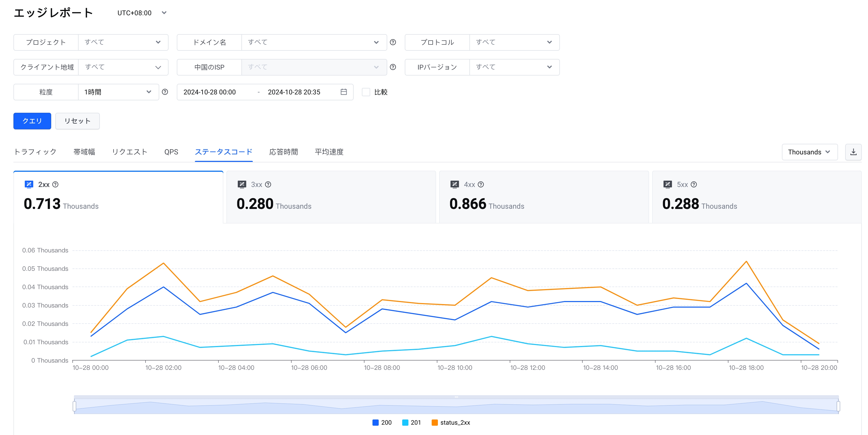Click the right handle of chart zoom slider
The image size is (868, 435).
pos(838,406)
